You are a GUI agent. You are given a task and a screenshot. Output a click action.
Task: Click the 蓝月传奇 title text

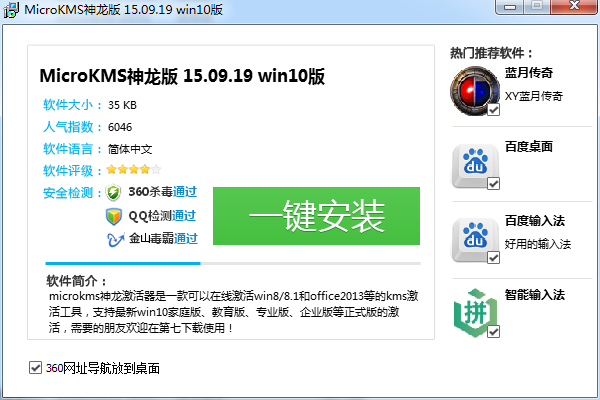(529, 72)
